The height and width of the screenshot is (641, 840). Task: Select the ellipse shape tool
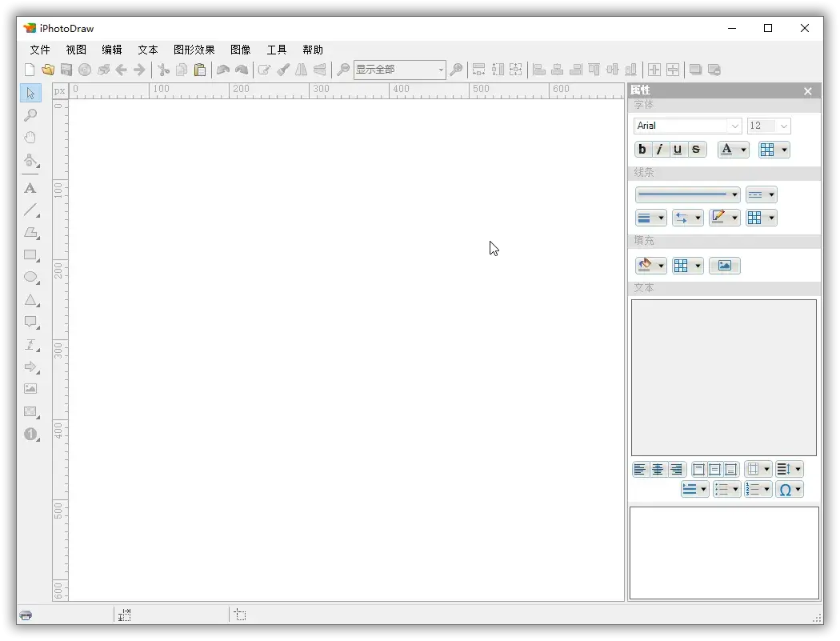pyautogui.click(x=30, y=277)
